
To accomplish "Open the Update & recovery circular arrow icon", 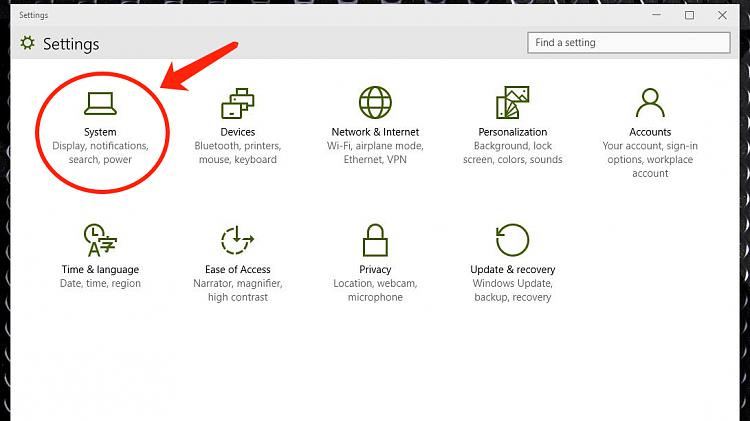I will tap(513, 240).
